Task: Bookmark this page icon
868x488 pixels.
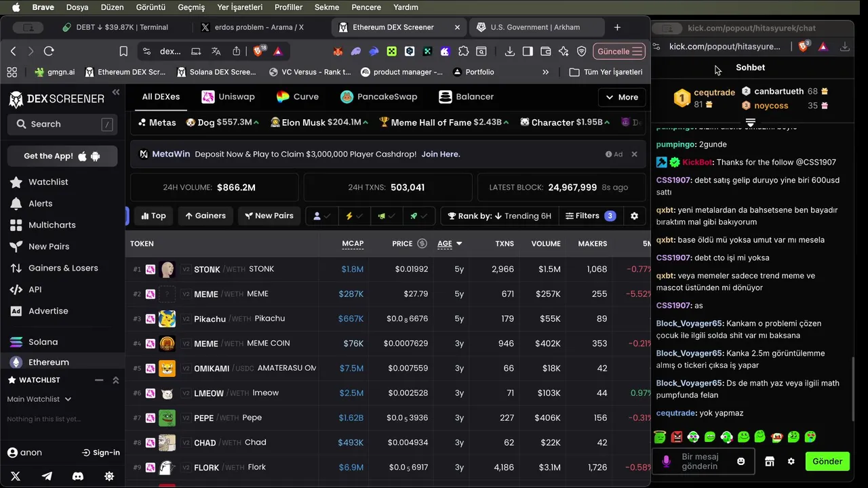Action: 123,52
